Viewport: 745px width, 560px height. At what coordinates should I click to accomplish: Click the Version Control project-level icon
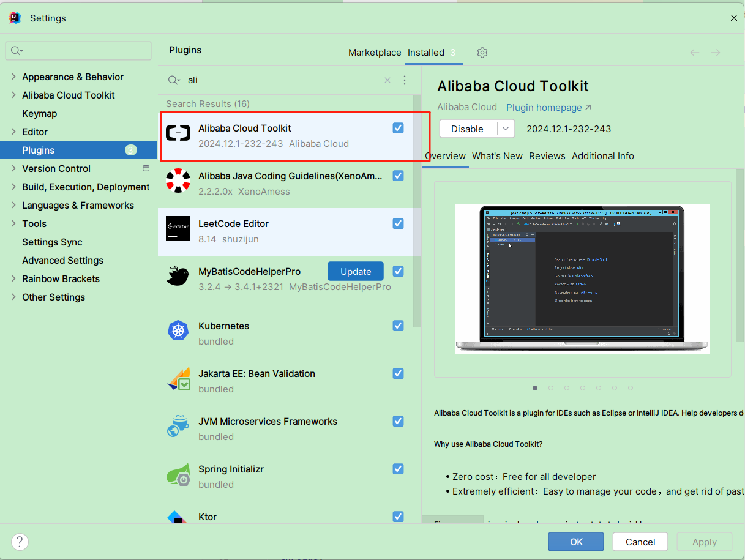(146, 168)
